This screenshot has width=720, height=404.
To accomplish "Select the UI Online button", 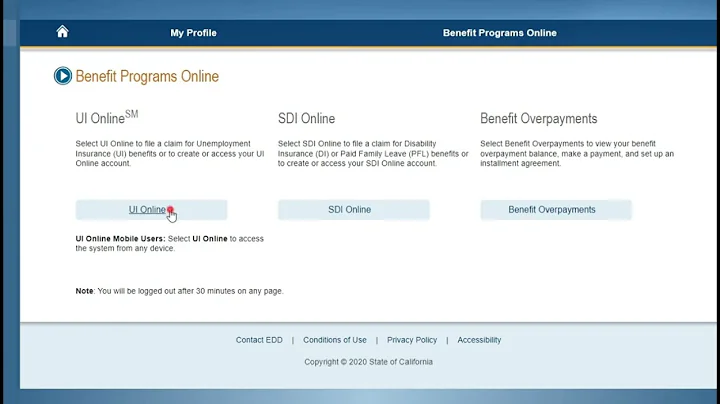I will coord(152,210).
